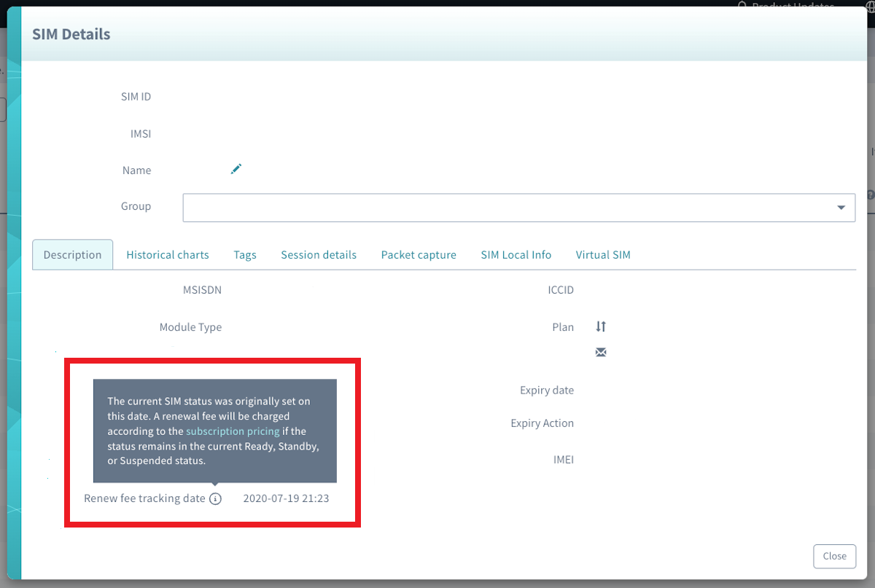Edit the SIM Name using the pencil icon
Screen dimensions: 875x588
236,168
